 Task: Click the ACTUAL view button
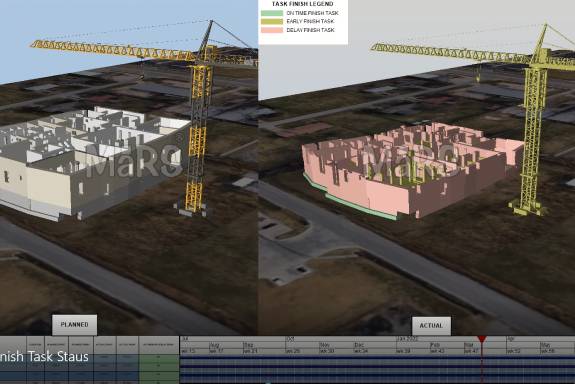pyautogui.click(x=431, y=326)
